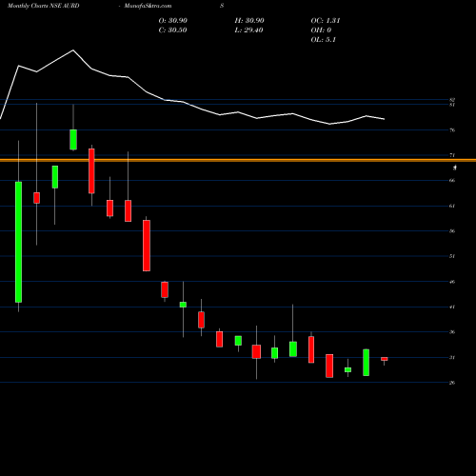The width and height of the screenshot is (476, 476).
Task: Click the 'Monthly Charts NSE AURD' title
Action: (x=44, y=6)
